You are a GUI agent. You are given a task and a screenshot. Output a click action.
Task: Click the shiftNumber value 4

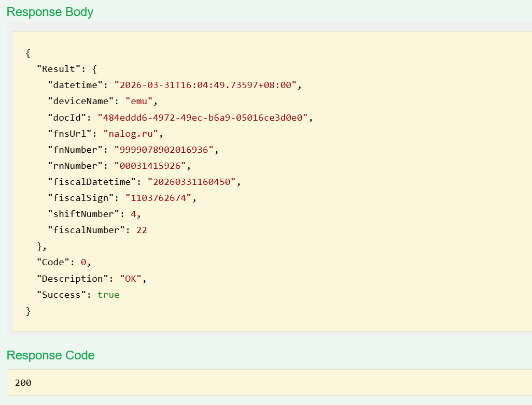pyautogui.click(x=133, y=214)
